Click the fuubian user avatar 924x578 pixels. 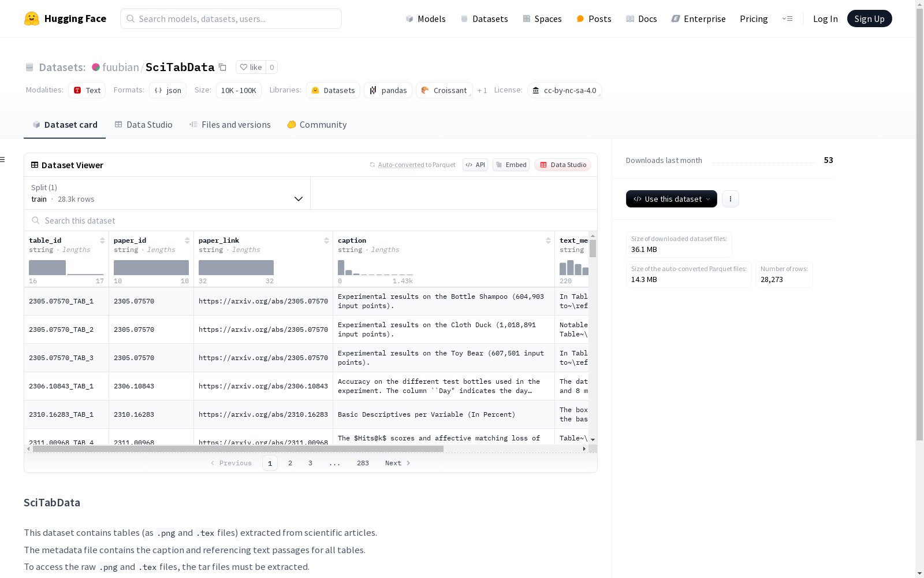pyautogui.click(x=96, y=67)
